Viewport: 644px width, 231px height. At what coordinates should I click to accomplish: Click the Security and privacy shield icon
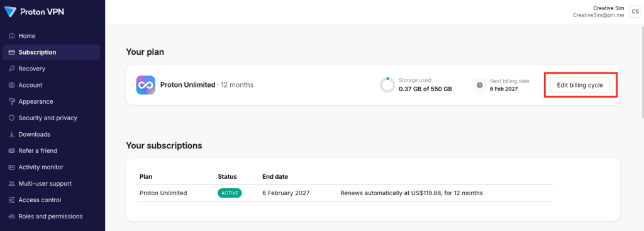pyautogui.click(x=11, y=118)
